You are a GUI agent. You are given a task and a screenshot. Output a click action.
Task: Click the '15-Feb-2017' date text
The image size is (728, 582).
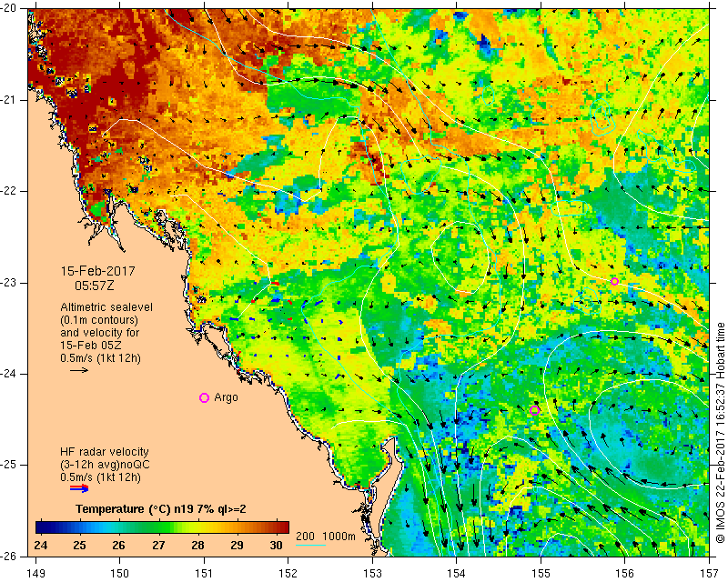[x=98, y=271]
